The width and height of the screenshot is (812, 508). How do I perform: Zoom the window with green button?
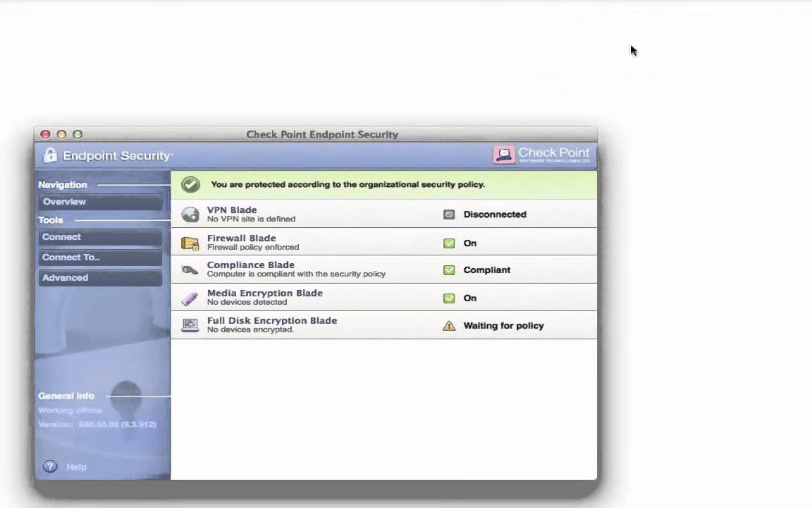coord(78,135)
